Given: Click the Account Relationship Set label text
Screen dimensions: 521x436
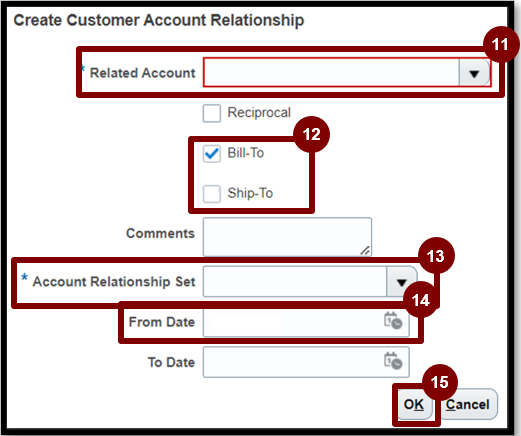Looking at the screenshot, I should pos(114,282).
